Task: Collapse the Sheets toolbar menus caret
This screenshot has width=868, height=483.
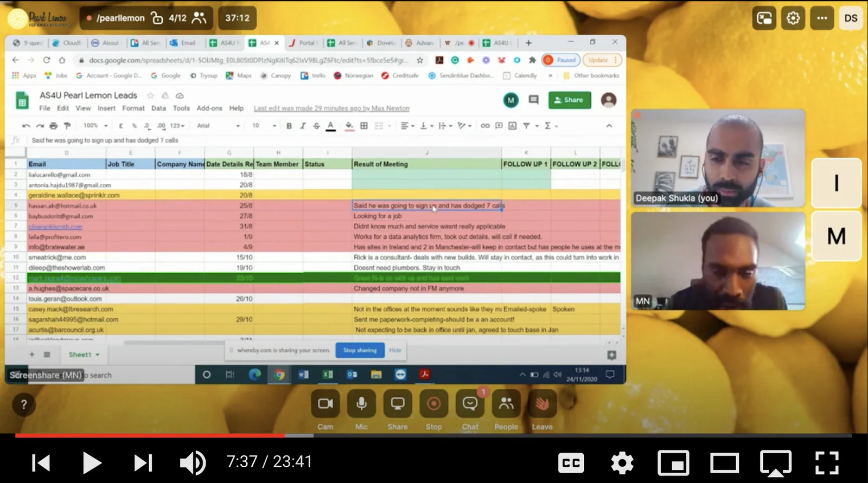Action: [609, 126]
